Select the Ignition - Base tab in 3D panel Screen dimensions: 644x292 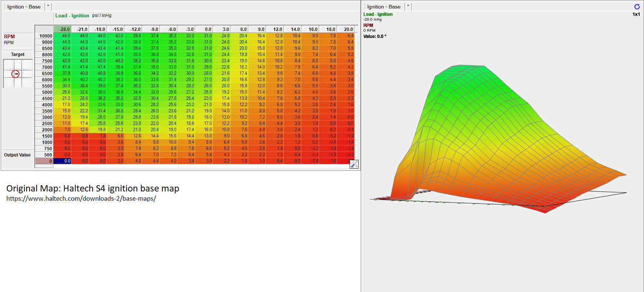point(384,7)
